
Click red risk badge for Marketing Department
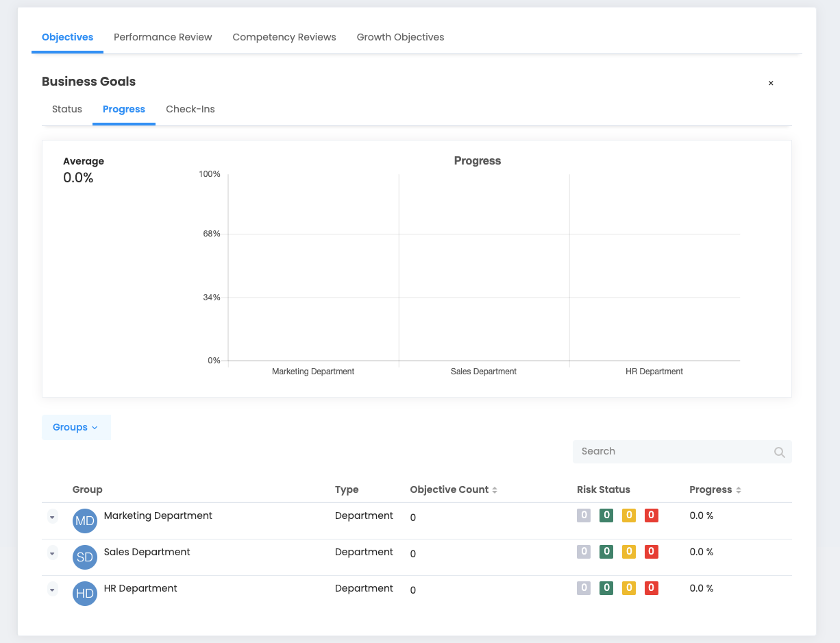click(652, 515)
